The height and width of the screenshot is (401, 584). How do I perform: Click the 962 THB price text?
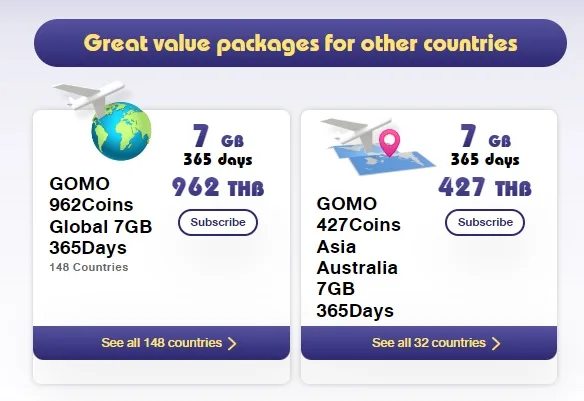point(218,187)
